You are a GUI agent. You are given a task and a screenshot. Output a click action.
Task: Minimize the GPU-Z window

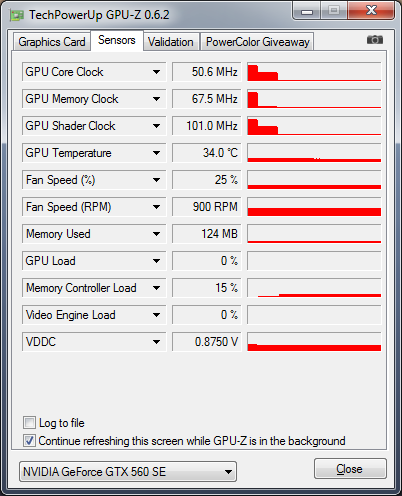point(307,11)
